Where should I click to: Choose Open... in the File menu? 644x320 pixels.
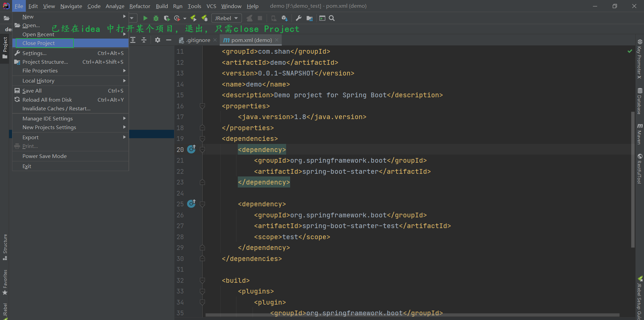tap(70, 25)
